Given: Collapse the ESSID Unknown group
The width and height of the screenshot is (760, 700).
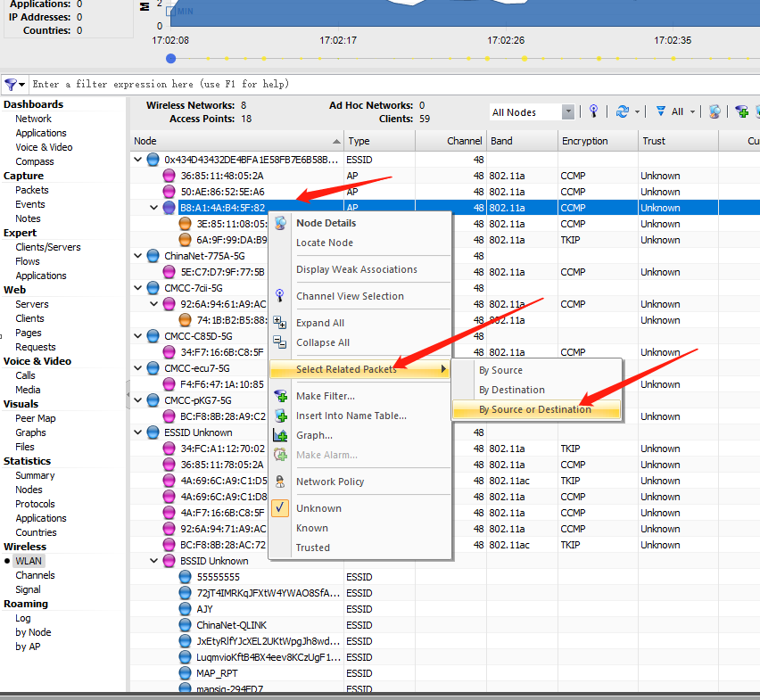Looking at the screenshot, I should click(138, 432).
